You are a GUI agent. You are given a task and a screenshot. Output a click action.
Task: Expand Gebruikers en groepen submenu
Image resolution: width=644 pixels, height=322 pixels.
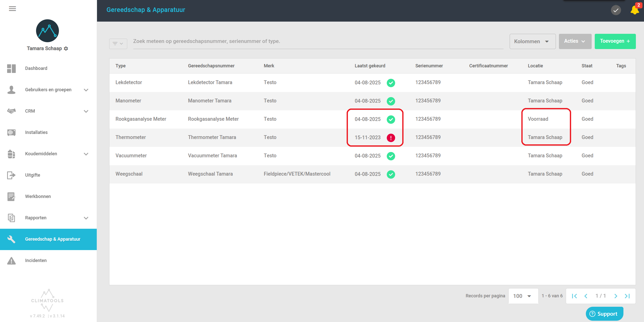click(86, 90)
